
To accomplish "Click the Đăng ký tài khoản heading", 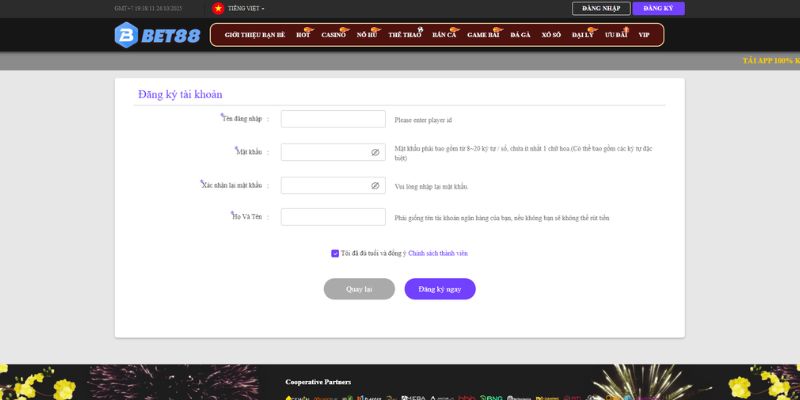I will pos(180,94).
